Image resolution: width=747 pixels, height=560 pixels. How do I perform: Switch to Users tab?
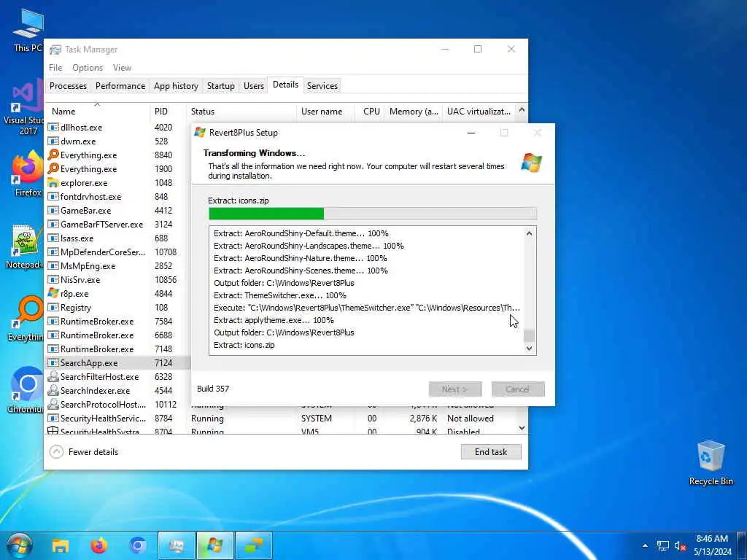click(x=253, y=86)
